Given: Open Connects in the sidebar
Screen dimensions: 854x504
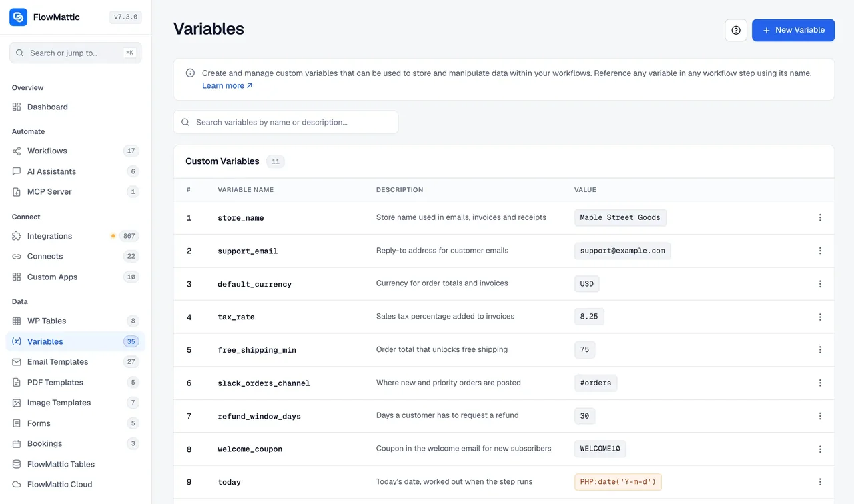Looking at the screenshot, I should click(75, 257).
